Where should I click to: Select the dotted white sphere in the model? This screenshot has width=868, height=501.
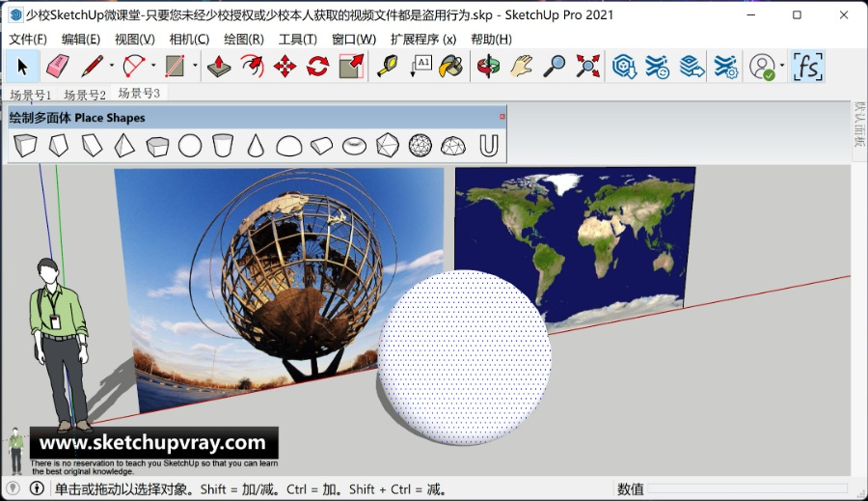pyautogui.click(x=464, y=357)
